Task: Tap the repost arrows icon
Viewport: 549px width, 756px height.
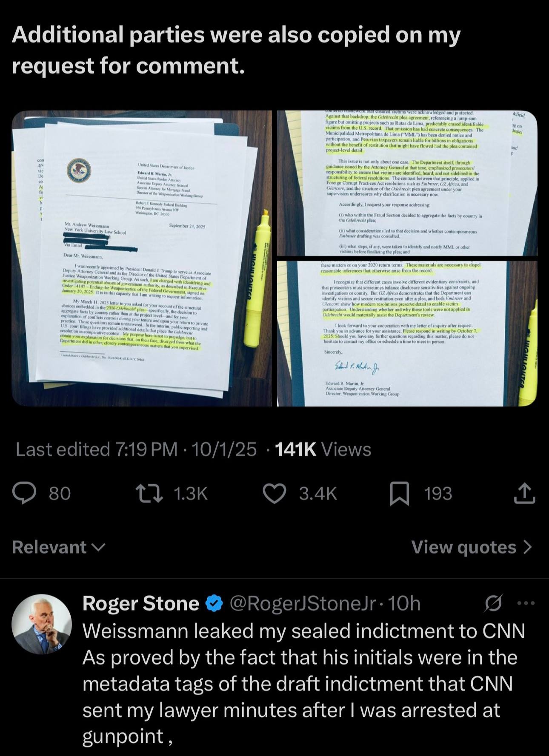Action: [x=149, y=494]
